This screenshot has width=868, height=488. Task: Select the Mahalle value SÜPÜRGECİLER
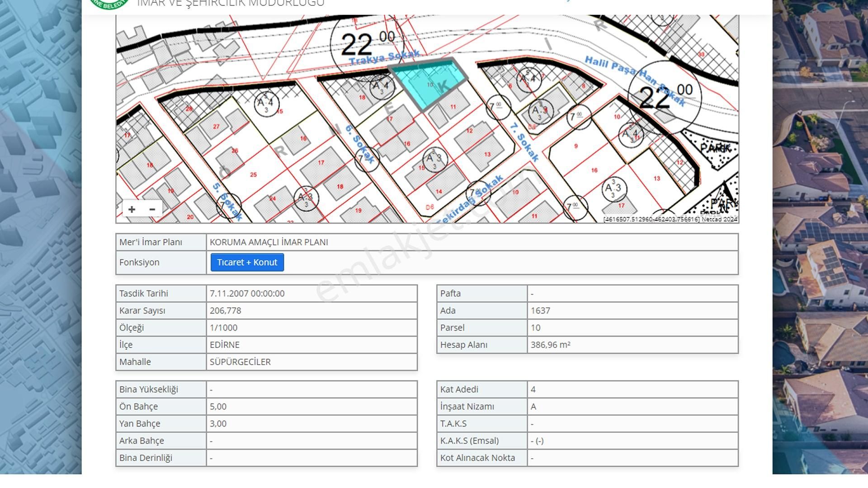pyautogui.click(x=240, y=362)
